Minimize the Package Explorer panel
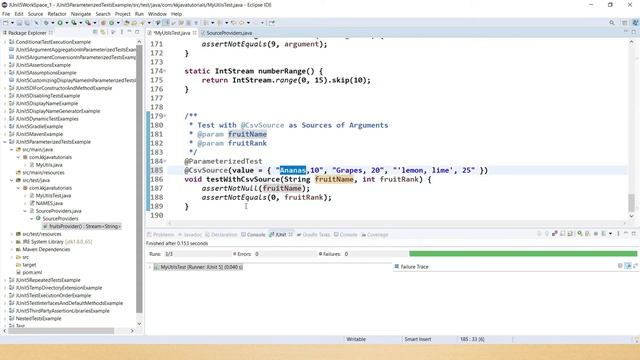640x360 pixels. tap(129, 31)
